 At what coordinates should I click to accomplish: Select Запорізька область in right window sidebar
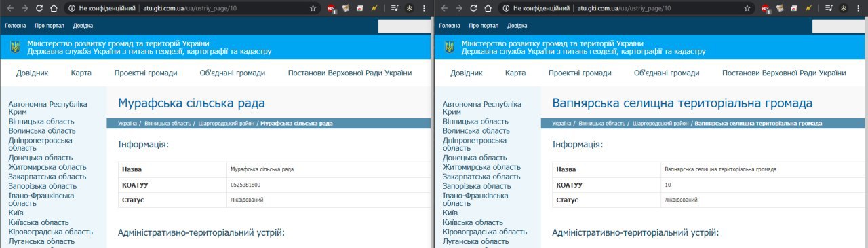click(x=477, y=186)
